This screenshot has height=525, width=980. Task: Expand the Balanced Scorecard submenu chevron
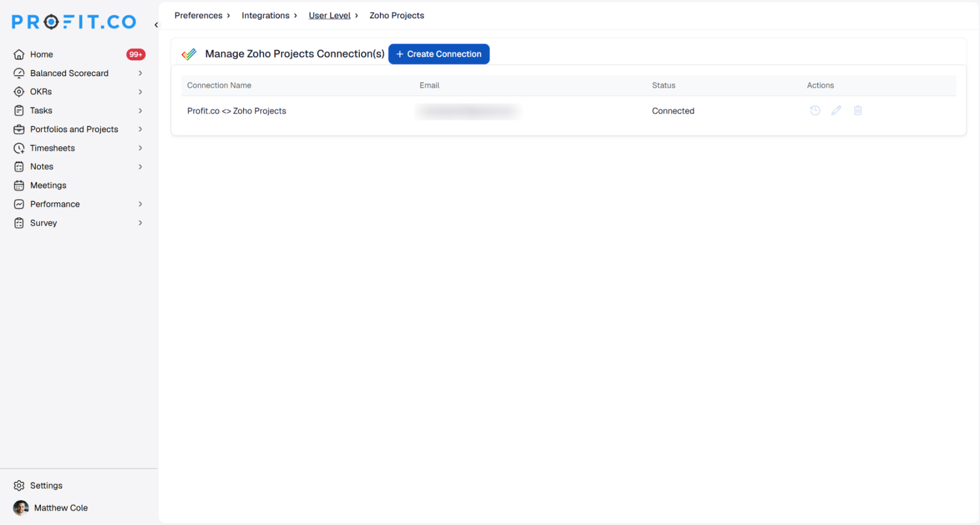click(140, 73)
